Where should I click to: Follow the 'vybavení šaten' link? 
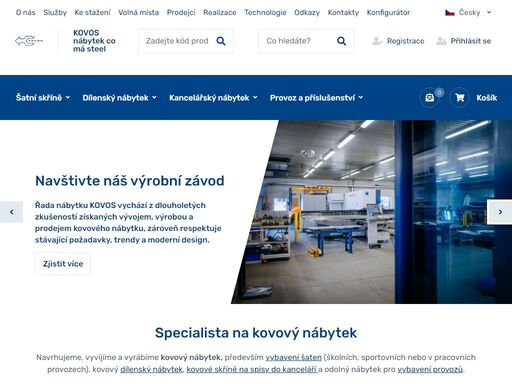(293, 357)
